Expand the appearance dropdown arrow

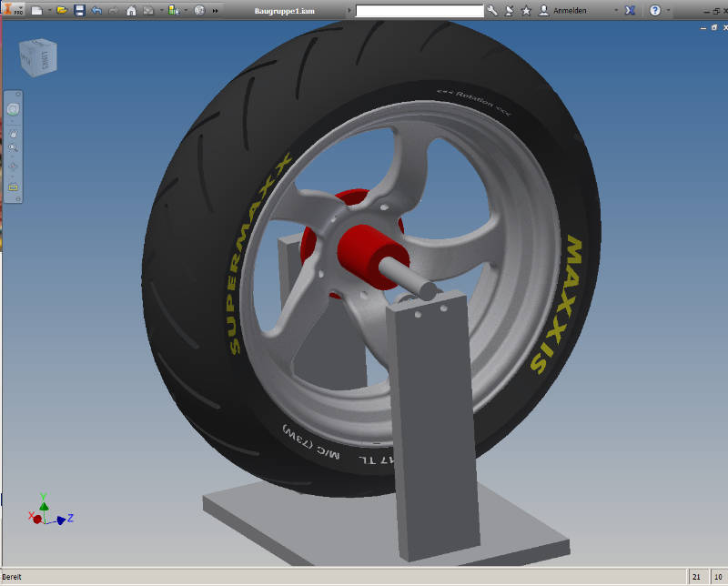(162, 10)
